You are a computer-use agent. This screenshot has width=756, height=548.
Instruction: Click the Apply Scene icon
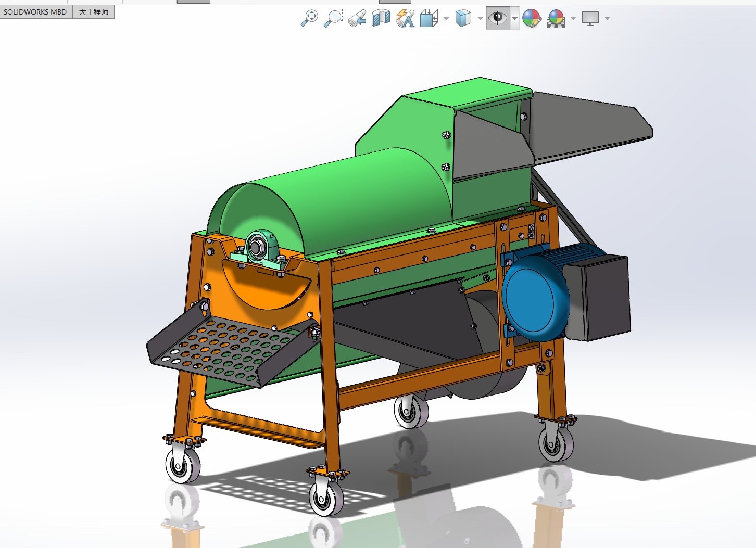(556, 18)
